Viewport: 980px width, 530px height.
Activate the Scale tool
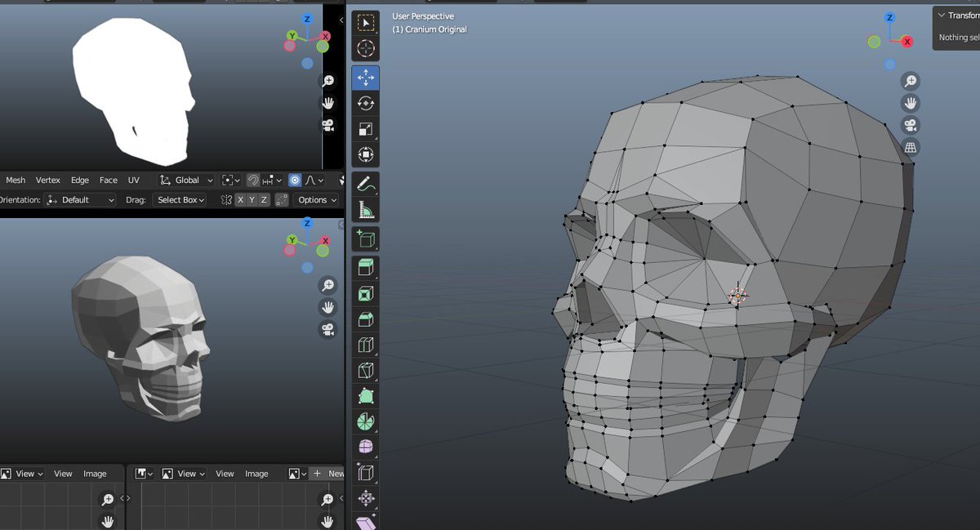366,129
